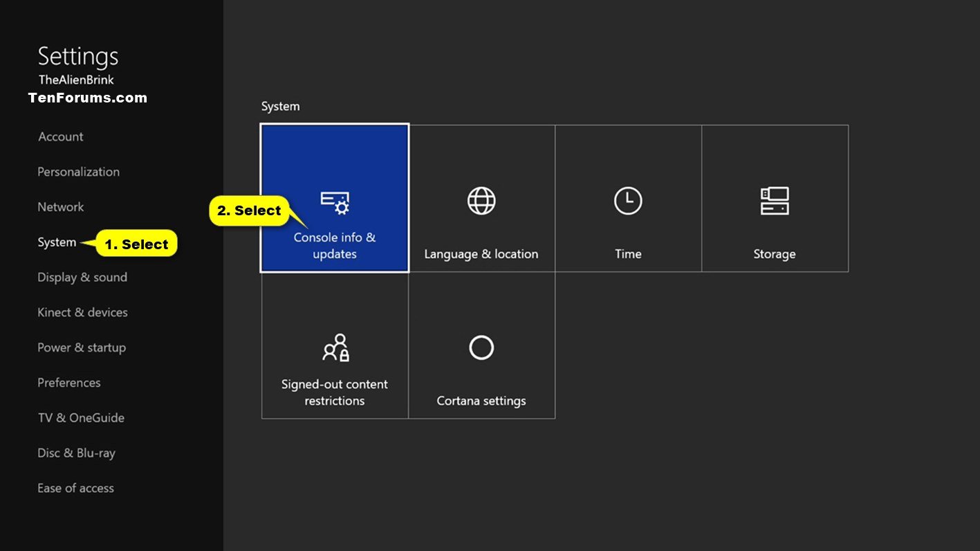The image size is (980, 551).
Task: Click the clock icon on Time tile
Action: [x=628, y=201]
